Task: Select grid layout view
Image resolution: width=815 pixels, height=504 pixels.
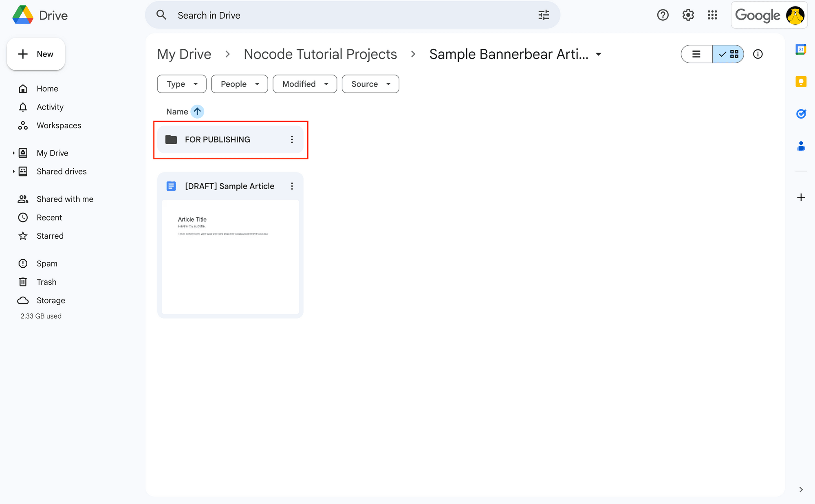Action: [729, 54]
